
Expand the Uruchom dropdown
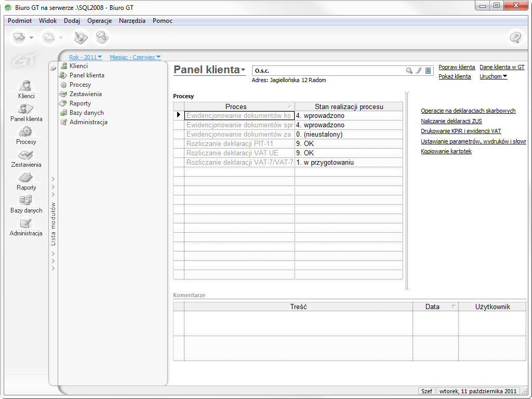[493, 76]
